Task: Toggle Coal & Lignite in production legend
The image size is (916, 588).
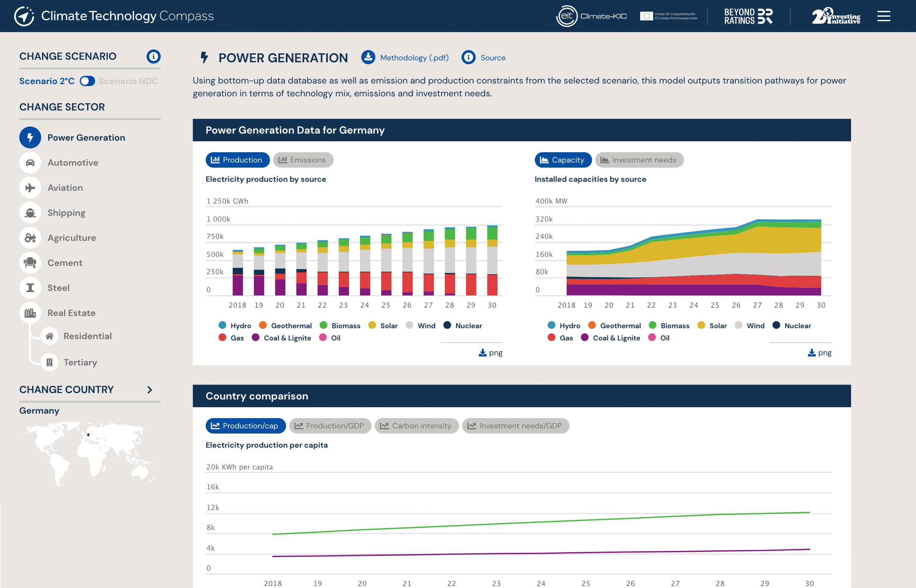Action: pyautogui.click(x=281, y=338)
